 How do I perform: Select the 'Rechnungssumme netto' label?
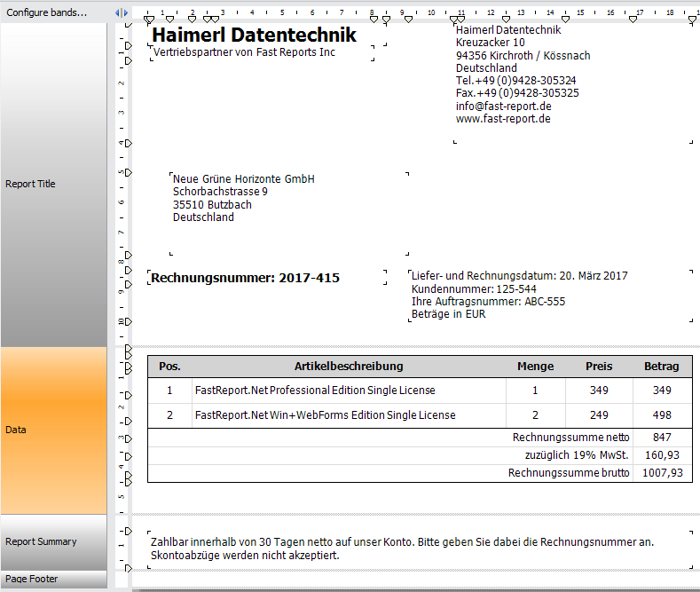tap(570, 437)
